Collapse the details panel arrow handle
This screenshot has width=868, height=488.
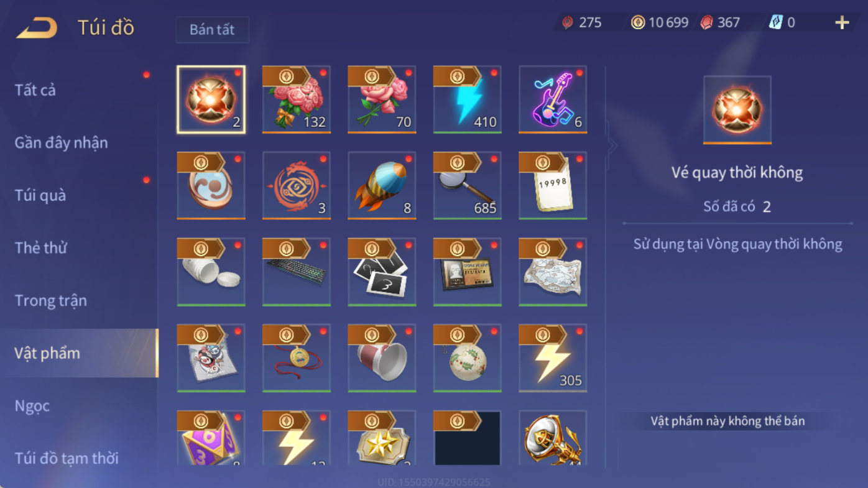612,147
